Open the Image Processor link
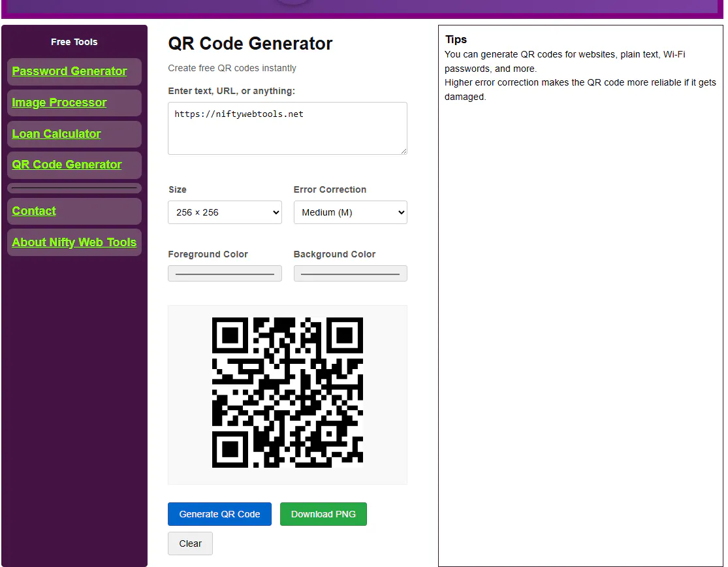The height and width of the screenshot is (567, 728). [x=59, y=103]
